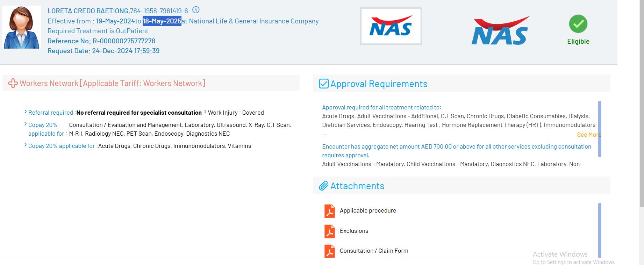Viewport: 644px width, 265px height.
Task: Expand the Referral required chevron
Action: (26, 112)
